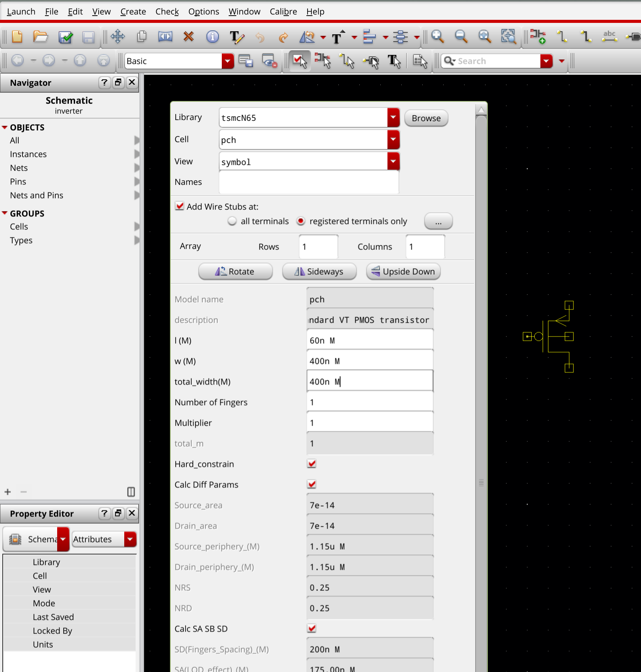Click the Navigator add plus icon

tap(8, 492)
